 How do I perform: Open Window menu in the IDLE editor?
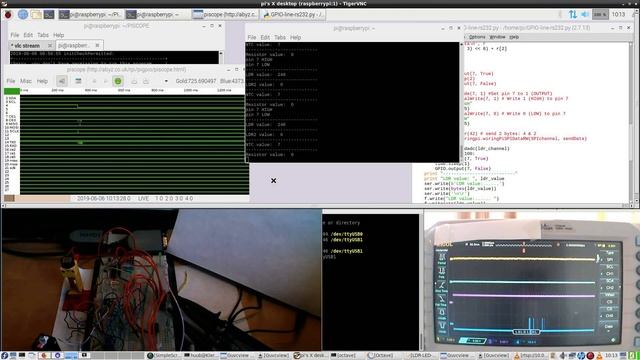pyautogui.click(x=497, y=37)
